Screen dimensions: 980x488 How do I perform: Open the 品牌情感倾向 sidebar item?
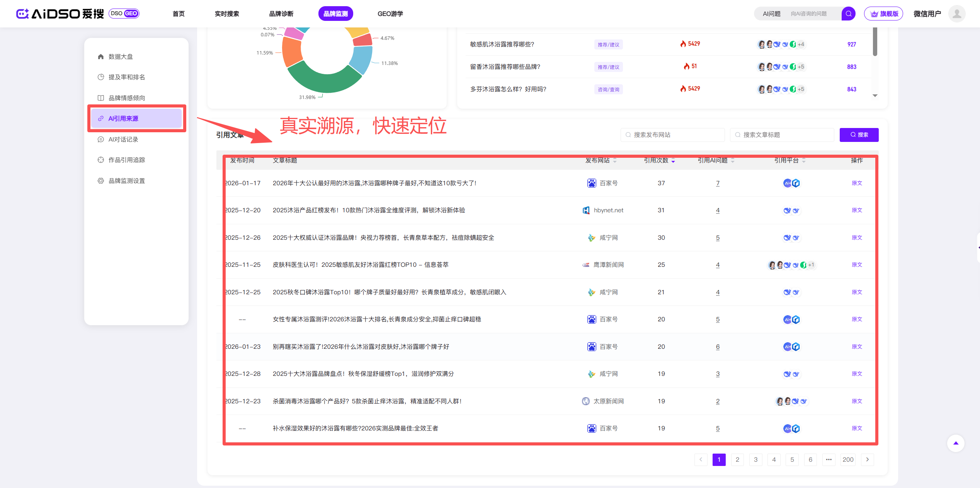127,98
